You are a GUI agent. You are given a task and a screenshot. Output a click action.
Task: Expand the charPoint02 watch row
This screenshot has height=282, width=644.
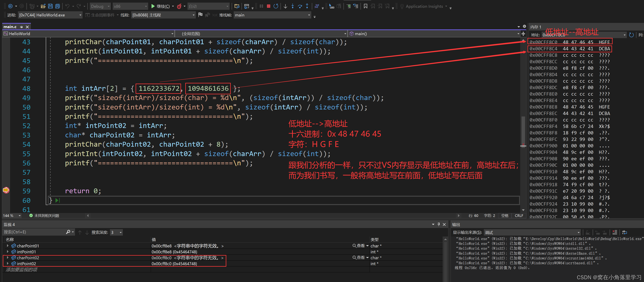[x=8, y=257]
